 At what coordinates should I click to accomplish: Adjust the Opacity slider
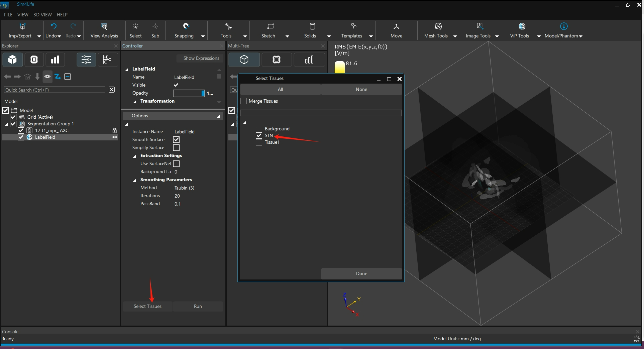(x=189, y=93)
